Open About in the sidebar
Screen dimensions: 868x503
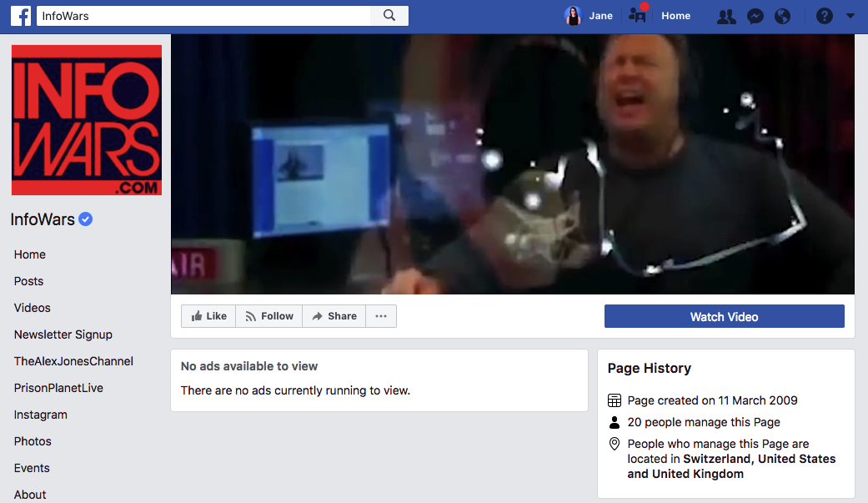(30, 494)
